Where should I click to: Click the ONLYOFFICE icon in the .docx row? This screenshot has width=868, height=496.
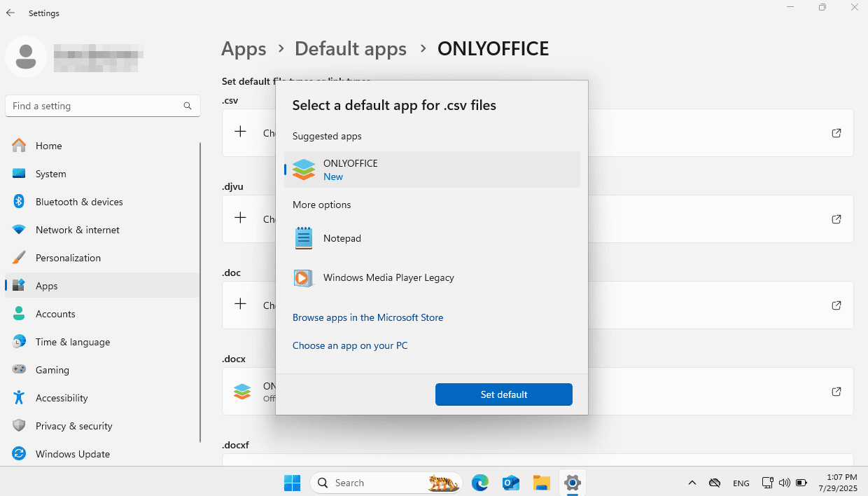242,392
